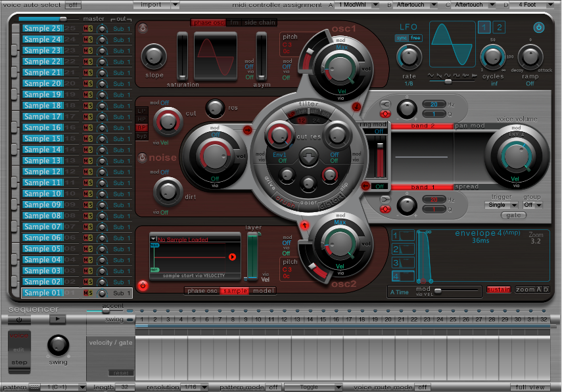
Task: Select osc2 model tab
Action: tap(264, 291)
